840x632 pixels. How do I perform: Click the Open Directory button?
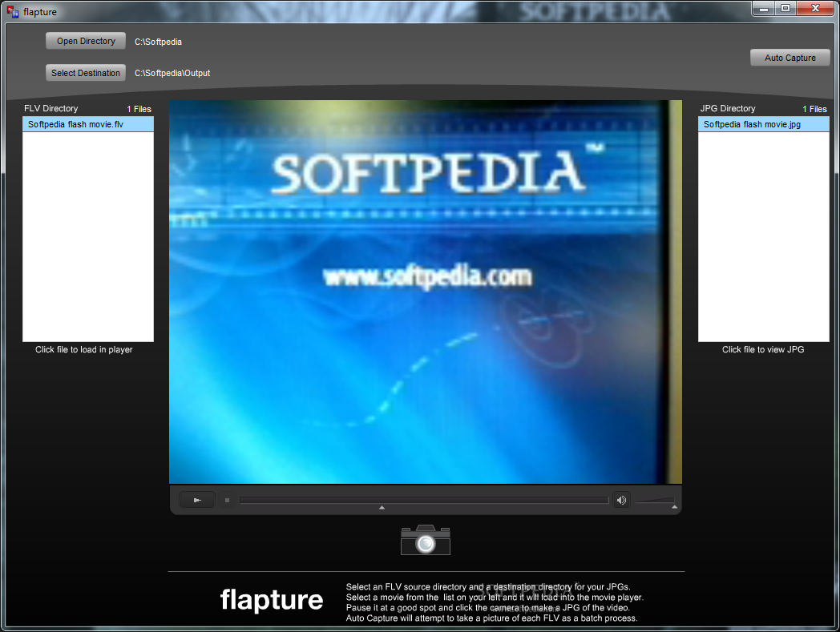click(86, 41)
